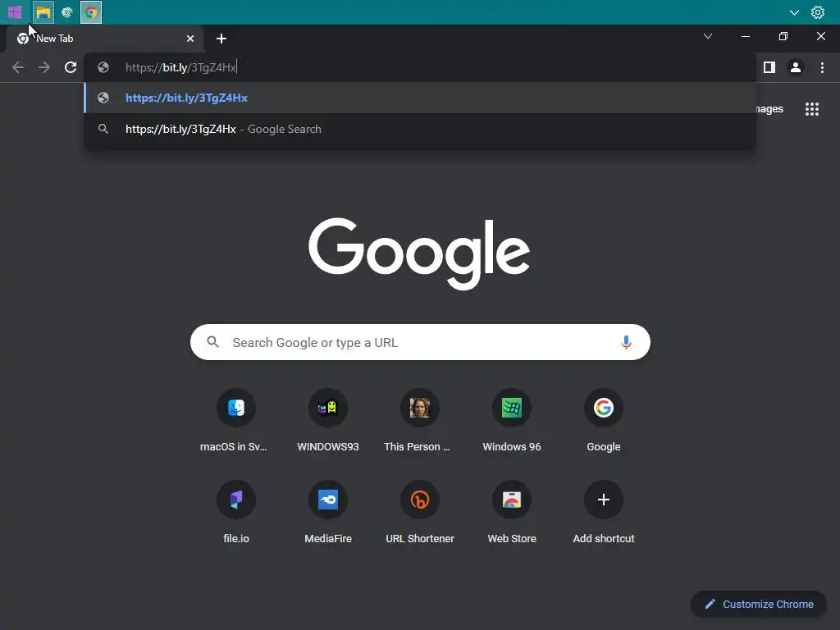
Task: Click the Customize Chrome button
Action: tap(759, 605)
